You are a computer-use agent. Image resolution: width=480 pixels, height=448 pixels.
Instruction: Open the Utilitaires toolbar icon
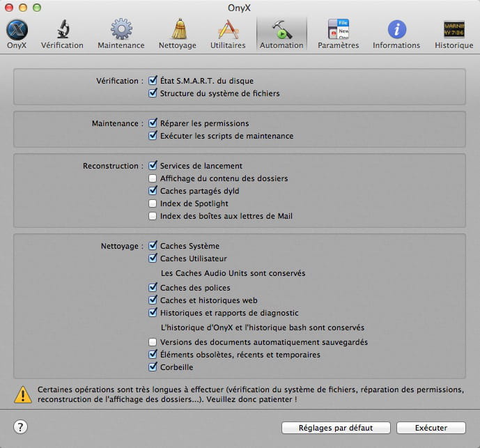point(228,31)
